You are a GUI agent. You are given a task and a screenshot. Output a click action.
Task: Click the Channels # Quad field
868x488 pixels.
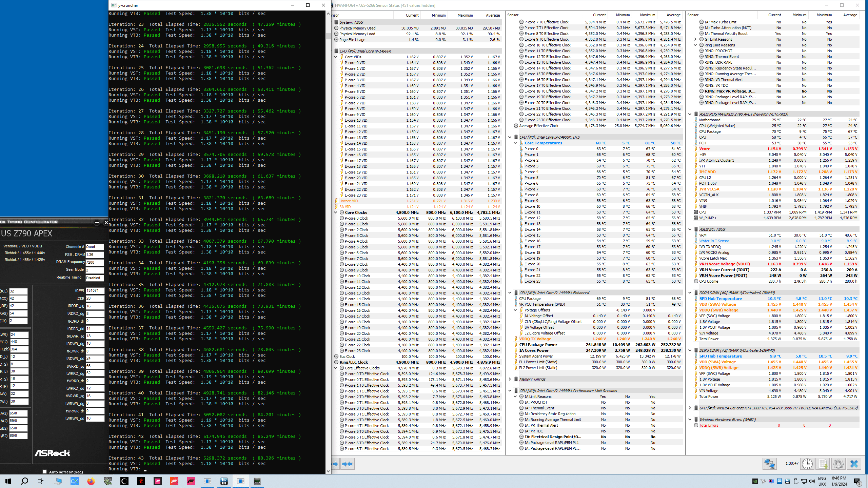coord(95,247)
